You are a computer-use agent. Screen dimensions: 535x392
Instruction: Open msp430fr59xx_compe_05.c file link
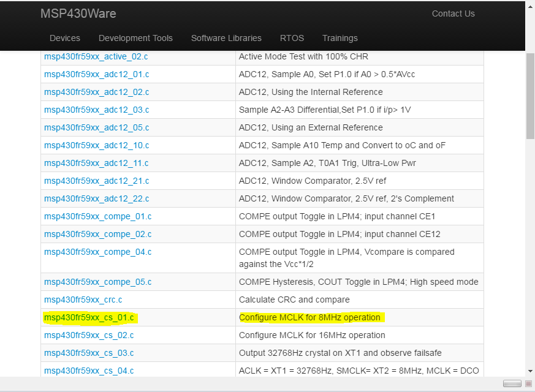coord(98,282)
